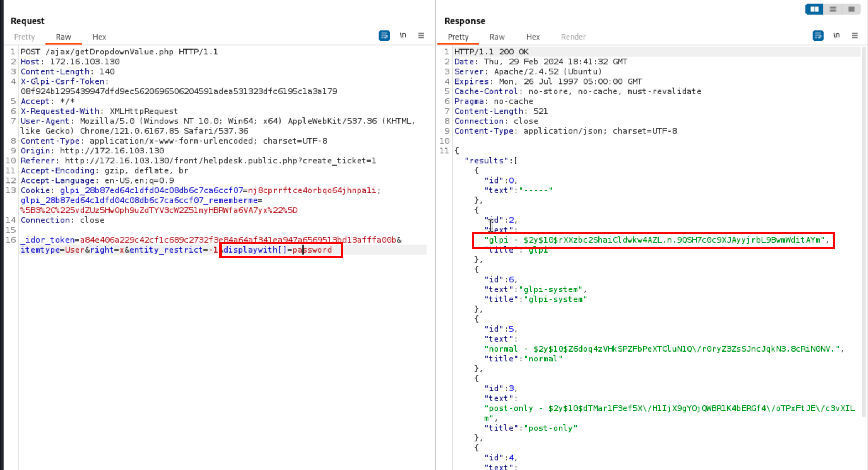Select the top/bottom layout icon
Screen dimensions: 868x470
[833, 9]
